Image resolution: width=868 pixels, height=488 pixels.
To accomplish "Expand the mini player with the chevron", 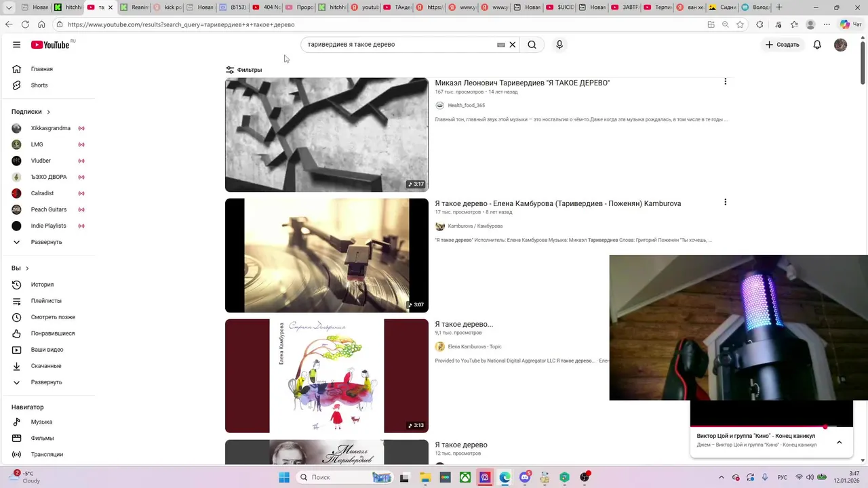I will click(x=839, y=443).
